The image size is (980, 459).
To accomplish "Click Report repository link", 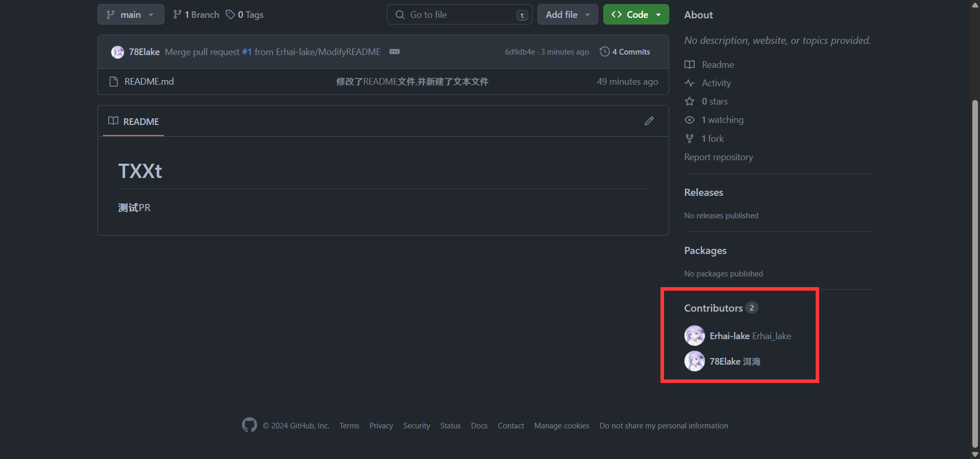I will pos(718,157).
